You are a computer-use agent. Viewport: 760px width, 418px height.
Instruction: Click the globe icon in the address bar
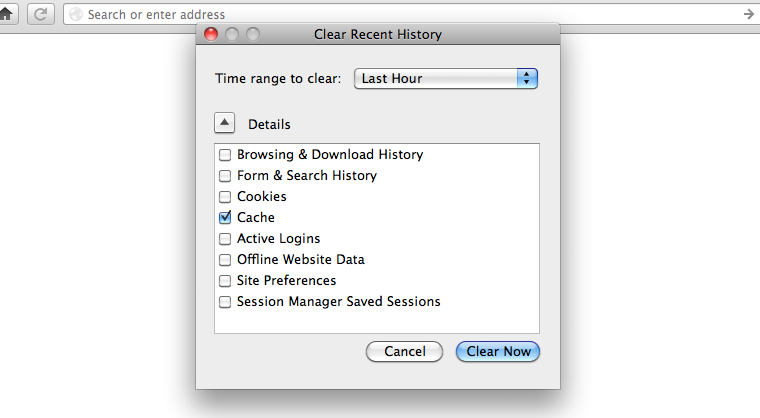(x=76, y=15)
